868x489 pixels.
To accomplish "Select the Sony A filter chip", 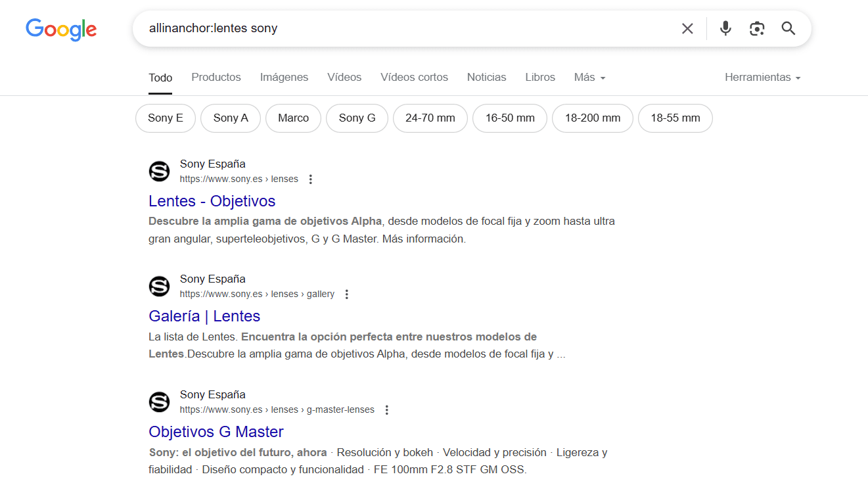I will coord(231,118).
